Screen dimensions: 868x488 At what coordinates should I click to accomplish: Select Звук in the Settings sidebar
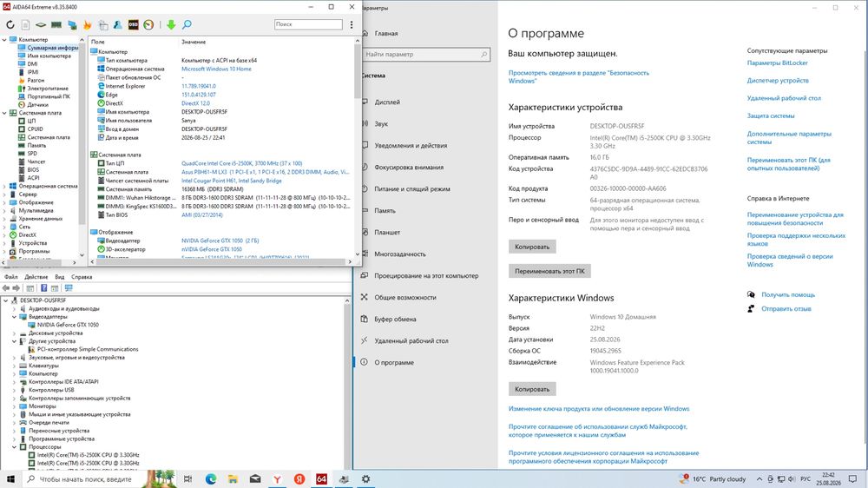[381, 123]
